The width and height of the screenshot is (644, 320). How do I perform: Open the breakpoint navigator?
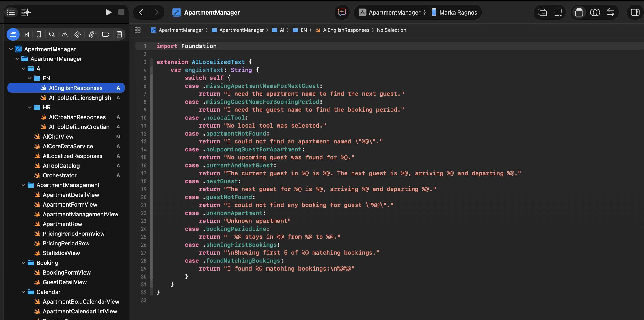[x=106, y=35]
